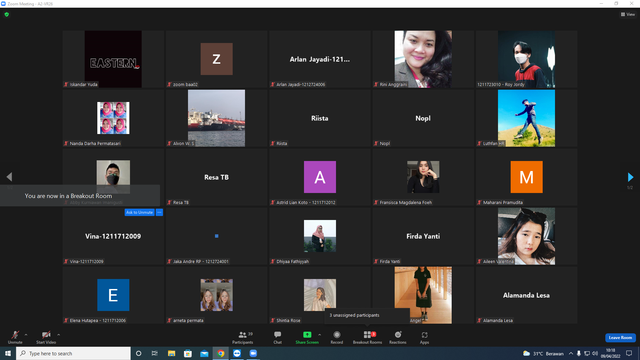Screen dimensions: 640x360
Task: Click Roy Jordy's participant tile
Action: [526, 59]
